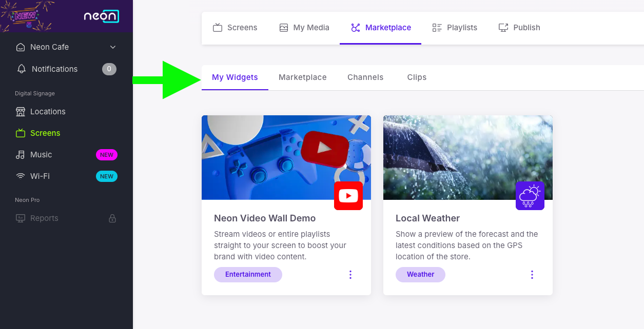Click the Entertainment category tag
This screenshot has height=329, width=644.
click(248, 275)
